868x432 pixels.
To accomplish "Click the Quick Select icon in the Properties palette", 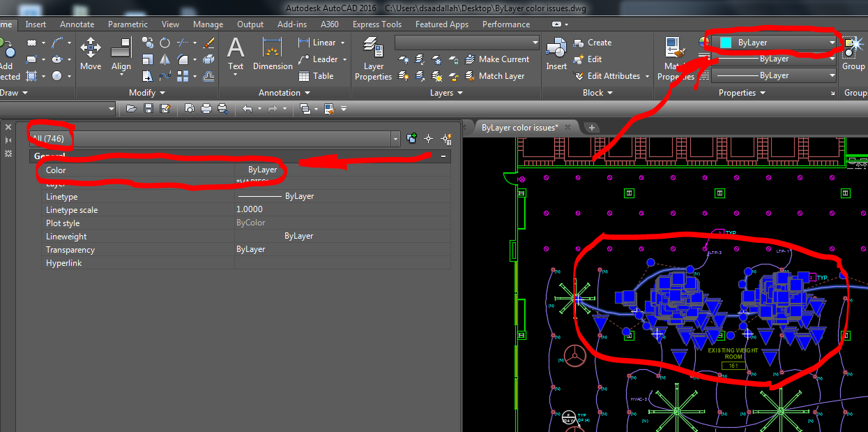I will (446, 138).
